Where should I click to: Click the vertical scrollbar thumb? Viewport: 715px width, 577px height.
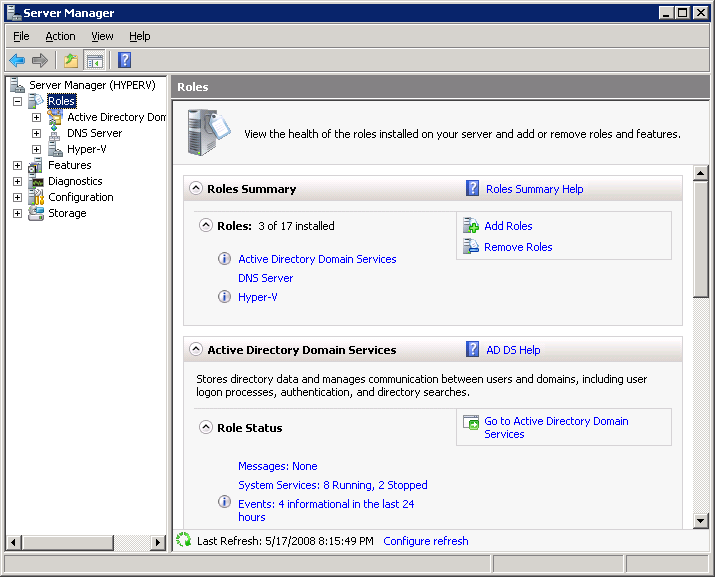tap(700, 239)
